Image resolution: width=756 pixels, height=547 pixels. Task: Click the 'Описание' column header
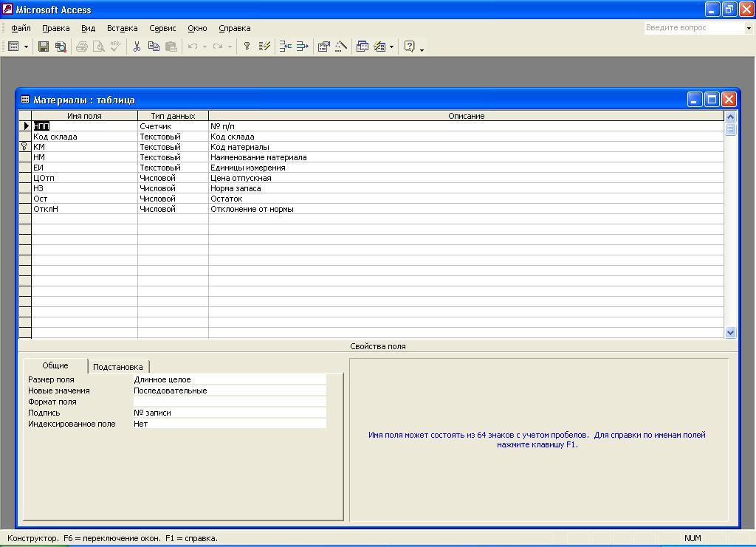point(467,116)
